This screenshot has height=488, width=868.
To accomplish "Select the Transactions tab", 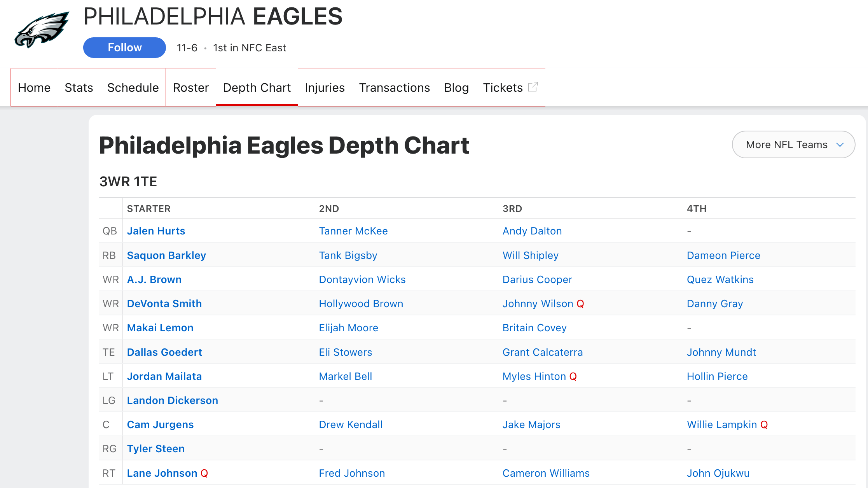I will [x=394, y=87].
